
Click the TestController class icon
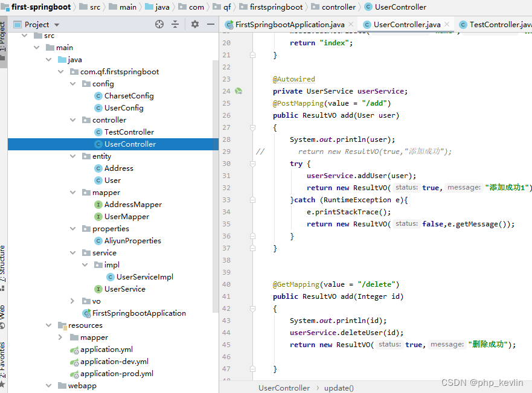click(x=98, y=132)
